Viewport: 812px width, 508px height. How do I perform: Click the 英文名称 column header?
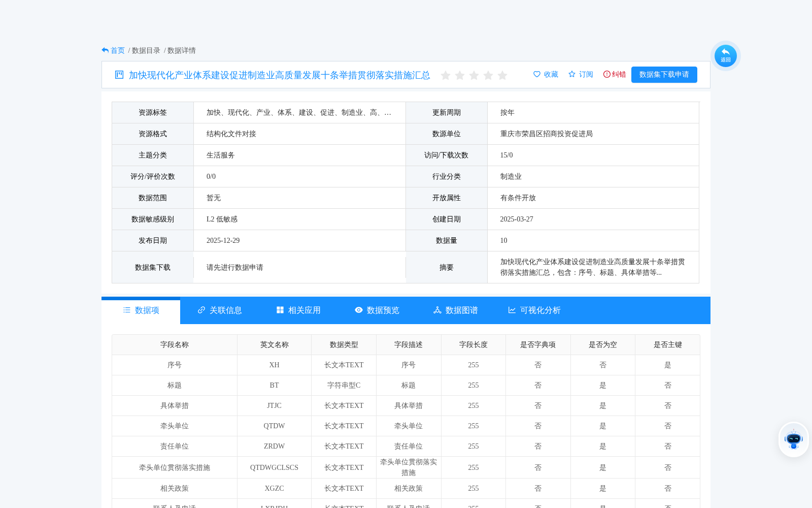pos(275,345)
